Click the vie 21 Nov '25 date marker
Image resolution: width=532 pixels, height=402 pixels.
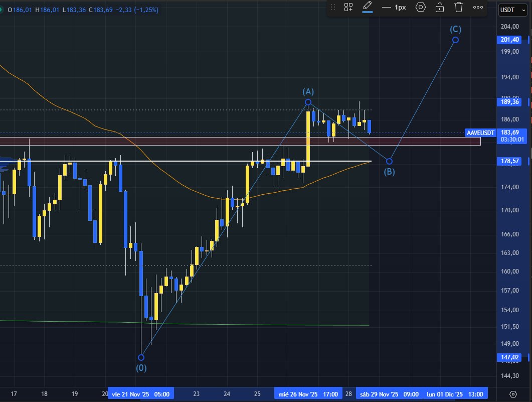(x=140, y=394)
